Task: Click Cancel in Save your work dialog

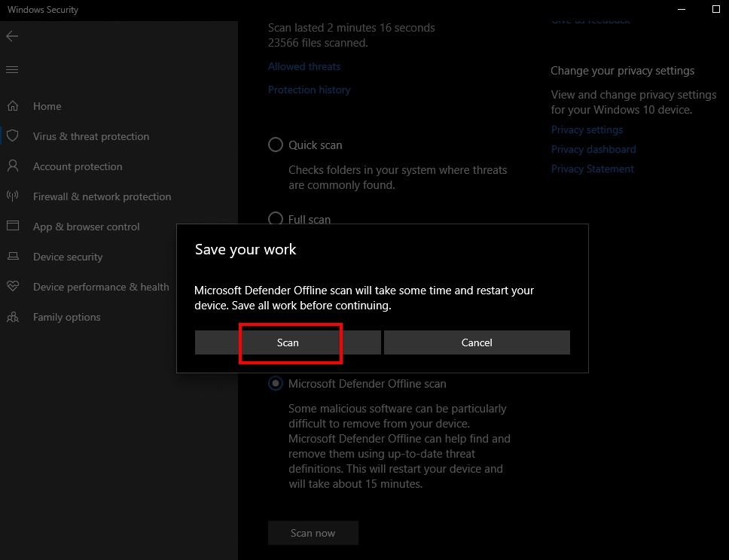Action: tap(477, 342)
